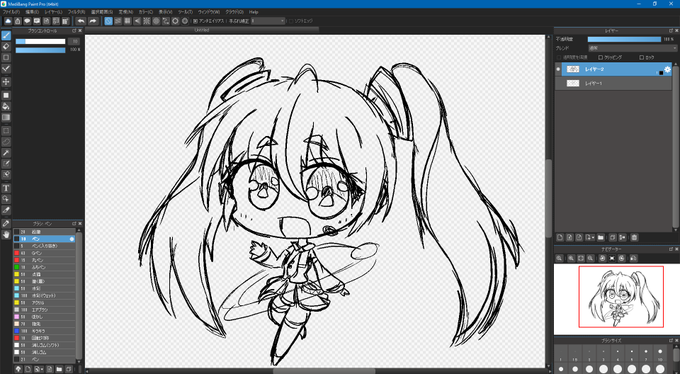This screenshot has height=374, width=680.
Task: Click brush list scroll-down arrow
Action: (x=79, y=361)
